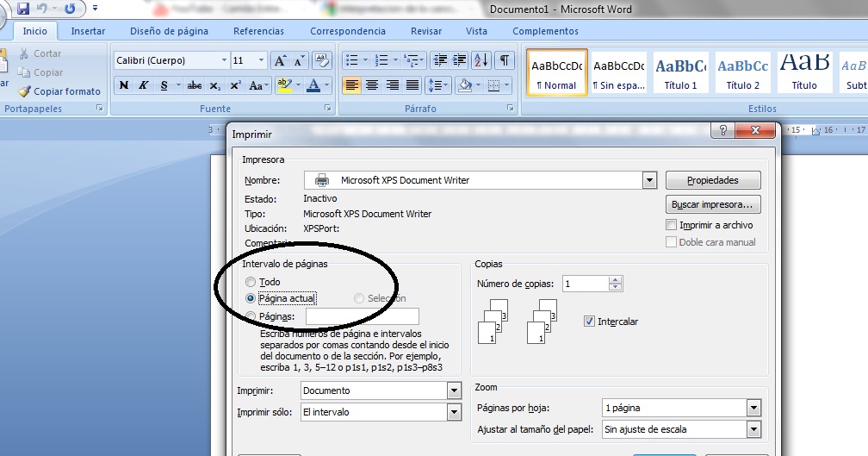Click the Save icon in quick access toolbar
Screen dimensions: 868x456
22,9
